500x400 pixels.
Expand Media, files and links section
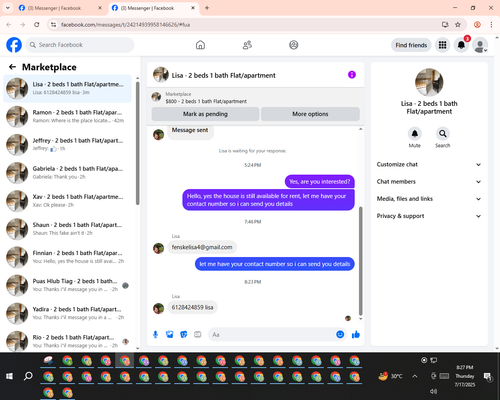(429, 199)
